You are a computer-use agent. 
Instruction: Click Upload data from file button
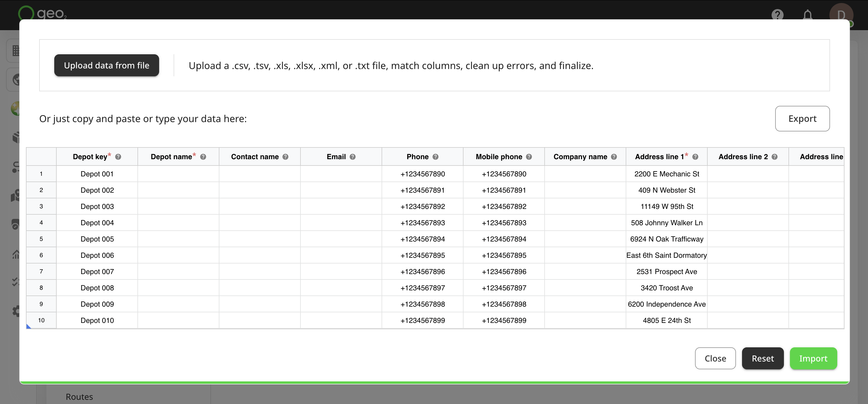point(106,65)
